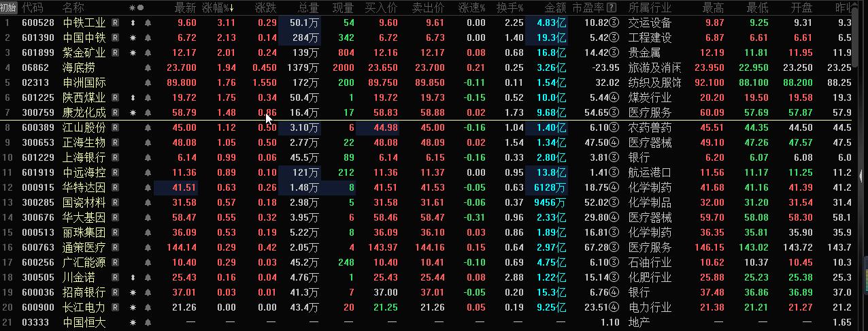Select the stock name 申洲国际
The image size is (868, 331).
84,83
